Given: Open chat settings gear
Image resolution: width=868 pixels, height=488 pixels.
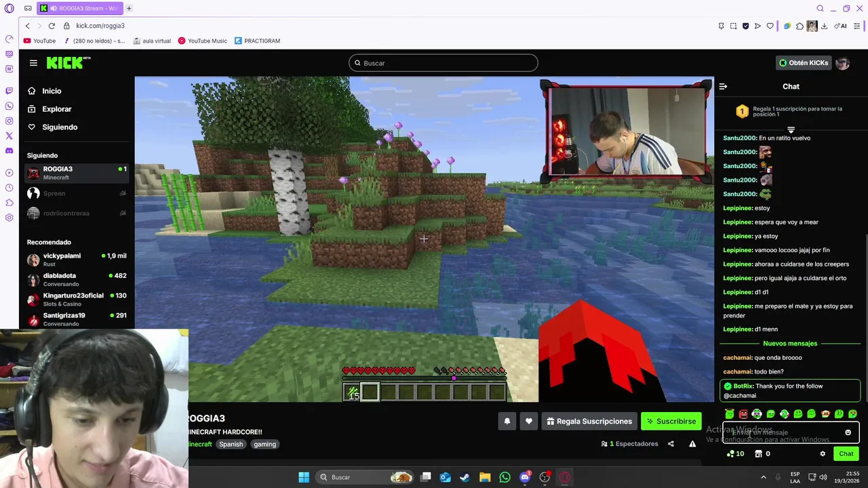Looking at the screenshot, I should point(823,454).
